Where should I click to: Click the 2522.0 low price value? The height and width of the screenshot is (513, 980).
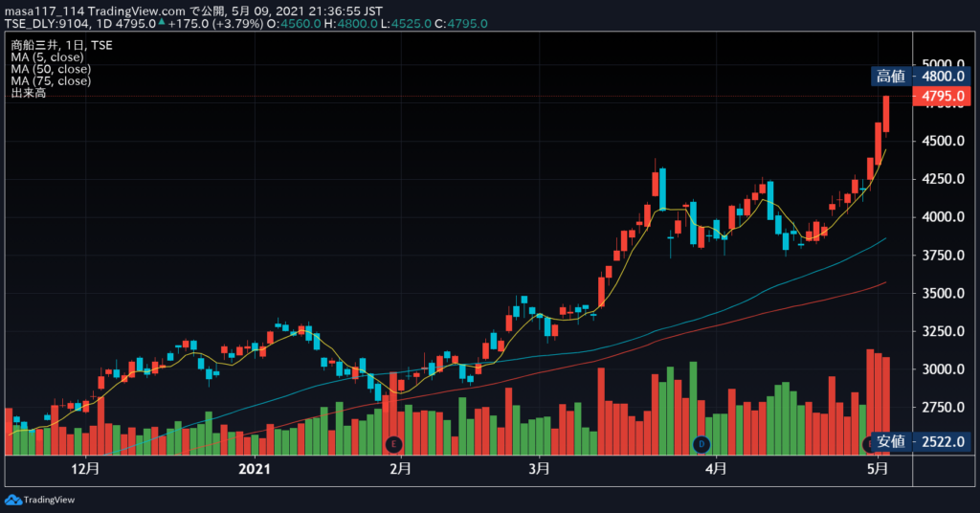pyautogui.click(x=943, y=441)
